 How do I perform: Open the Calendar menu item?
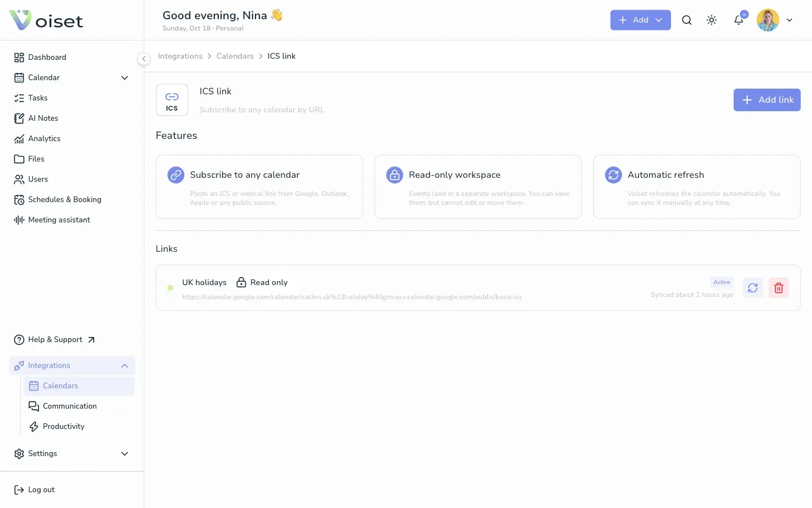[x=72, y=77]
